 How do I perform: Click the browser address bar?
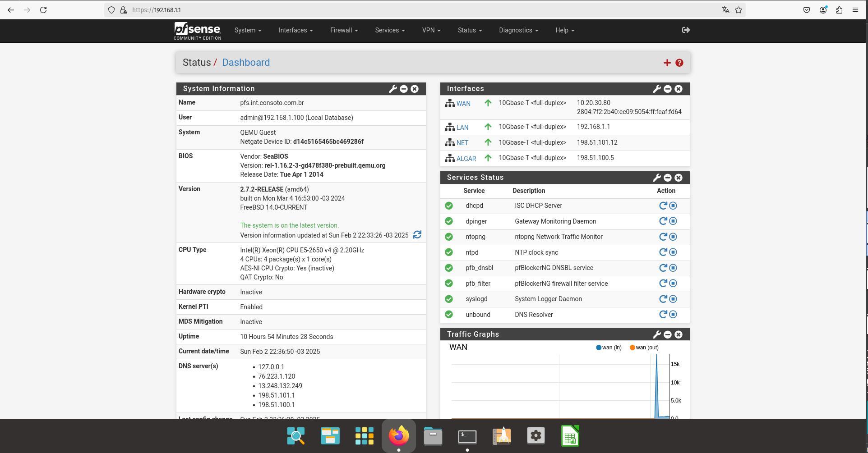[424, 10]
